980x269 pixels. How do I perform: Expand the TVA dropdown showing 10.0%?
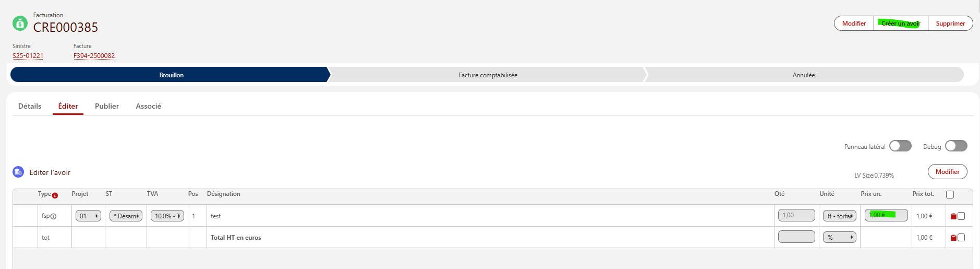pos(167,216)
